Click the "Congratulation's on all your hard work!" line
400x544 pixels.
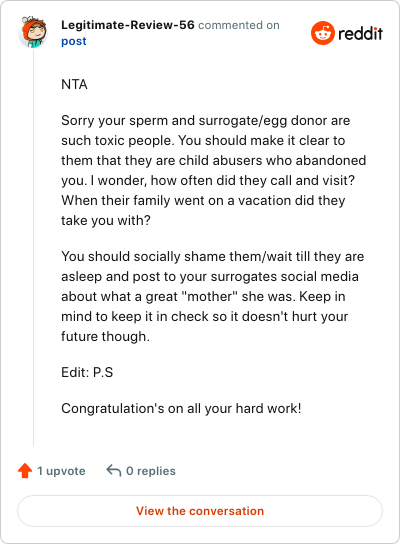pos(181,408)
